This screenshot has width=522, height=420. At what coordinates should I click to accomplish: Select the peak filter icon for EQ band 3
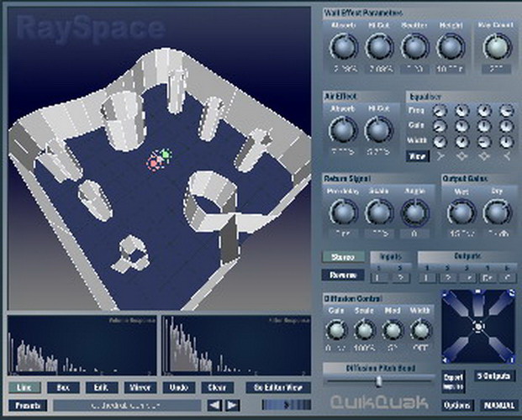[x=483, y=155]
